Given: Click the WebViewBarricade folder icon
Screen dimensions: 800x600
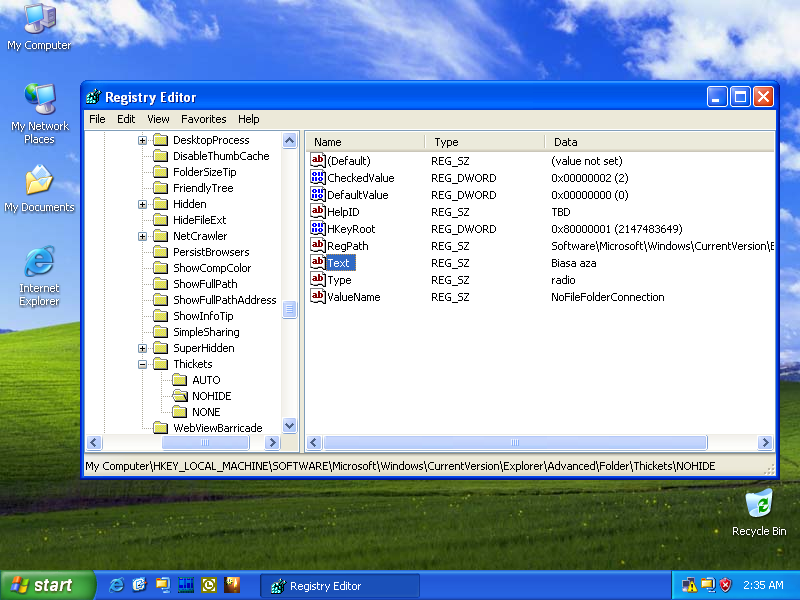Looking at the screenshot, I should tap(160, 428).
